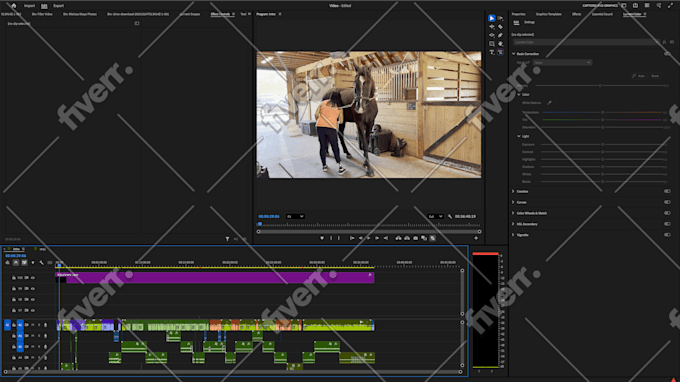
Task: Open Program Monitor zoom level dropdown
Action: click(295, 216)
